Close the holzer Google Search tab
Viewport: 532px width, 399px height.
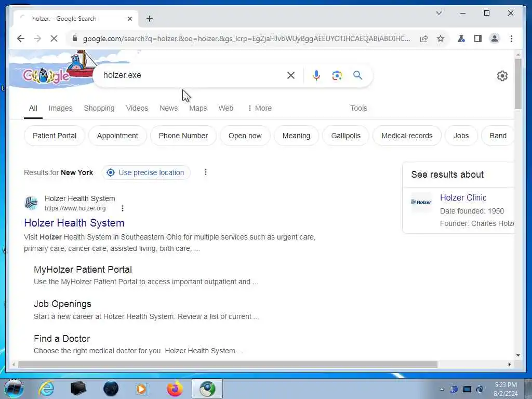129,19
